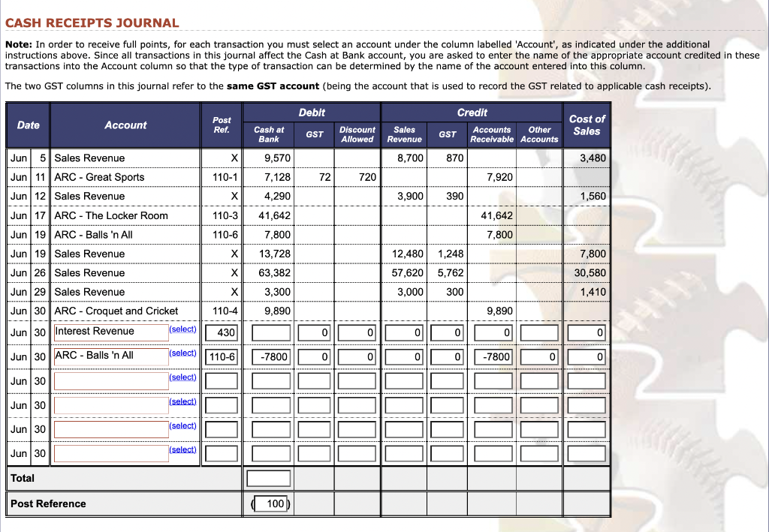Click (select) on the first empty Jun 30 row
769x532 pixels.
(x=182, y=377)
